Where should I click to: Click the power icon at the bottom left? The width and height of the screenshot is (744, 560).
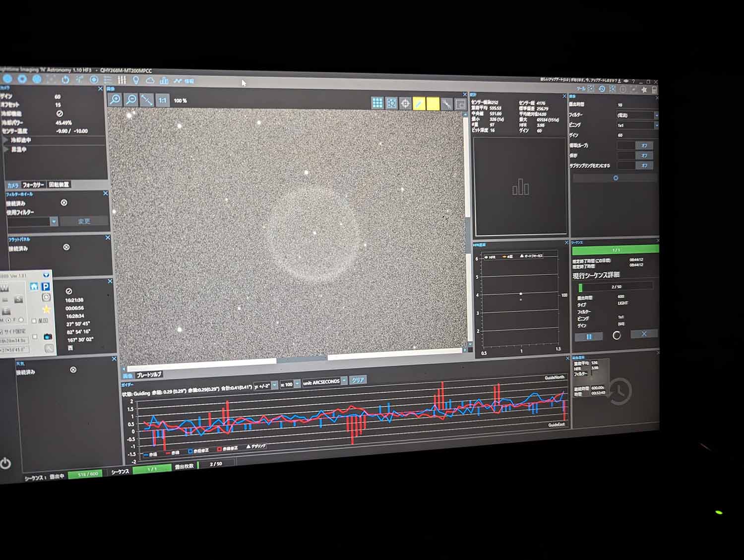point(5,464)
